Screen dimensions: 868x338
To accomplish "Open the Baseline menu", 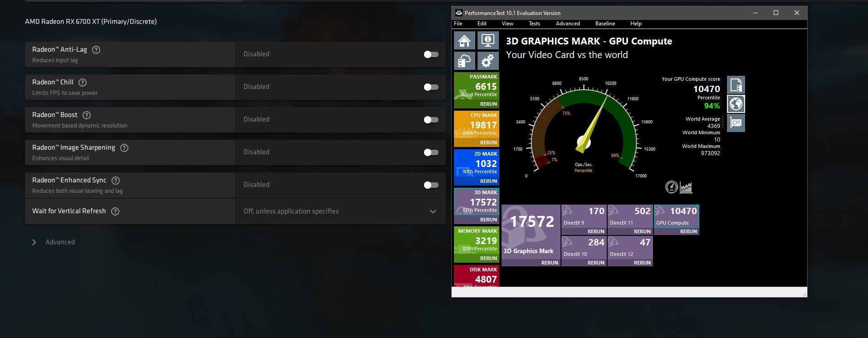I will pos(605,24).
